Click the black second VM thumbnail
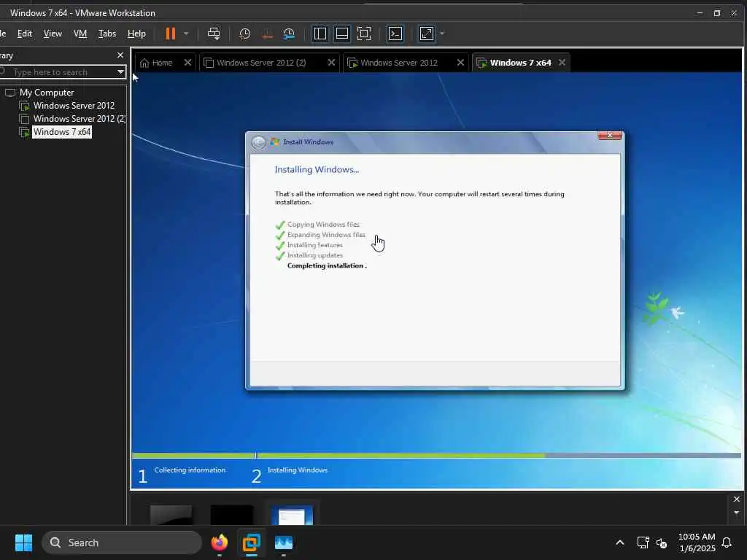 (232, 516)
